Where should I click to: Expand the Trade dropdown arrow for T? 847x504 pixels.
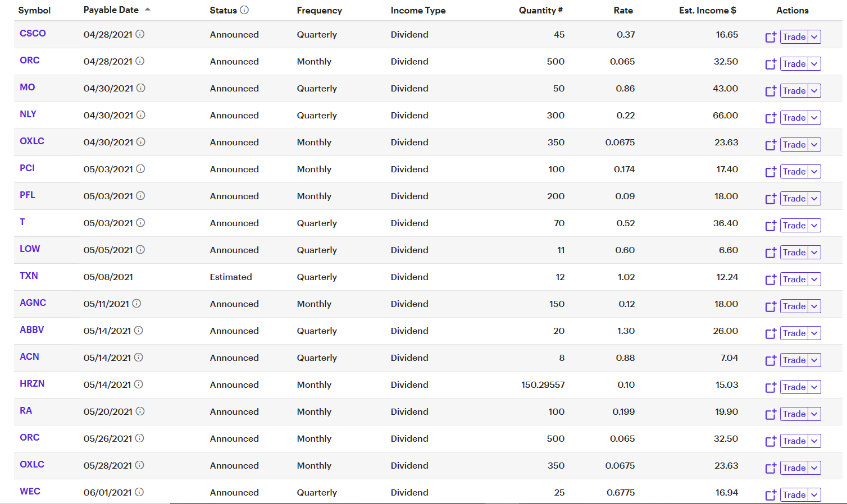tap(814, 226)
